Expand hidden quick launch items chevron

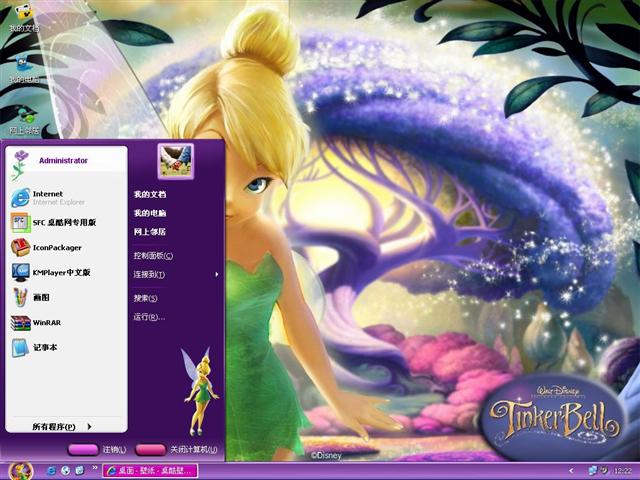pos(95,468)
